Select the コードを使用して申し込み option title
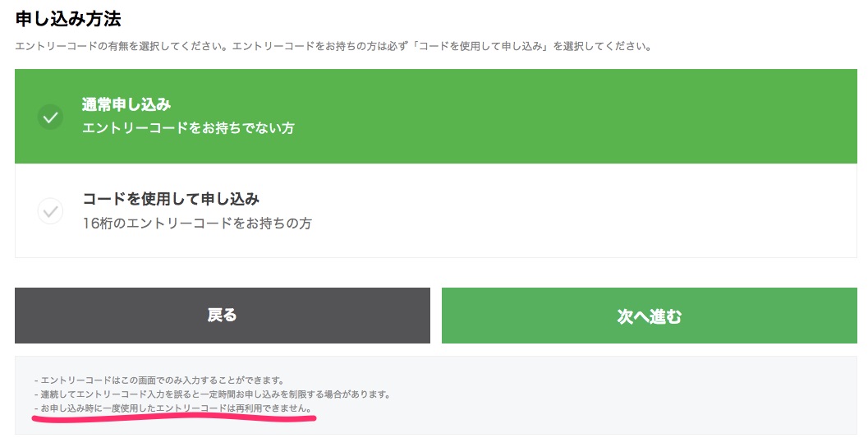This screenshot has height=438, width=868. [x=171, y=198]
